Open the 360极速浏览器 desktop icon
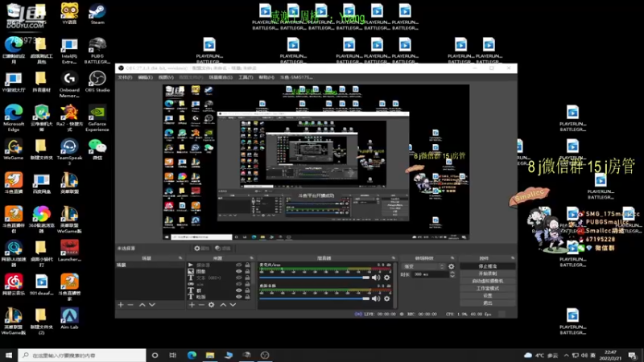The width and height of the screenshot is (644, 362). (x=42, y=220)
